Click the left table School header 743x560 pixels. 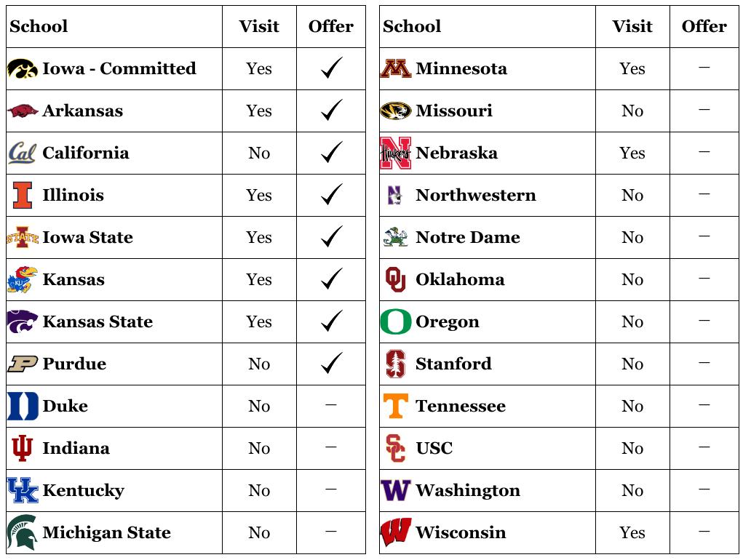[39, 27]
